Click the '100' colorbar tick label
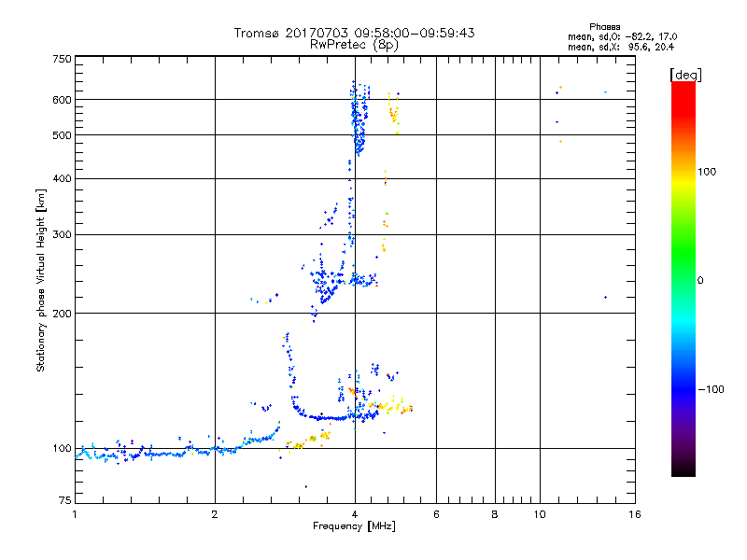Screen dimensions: 747x560 (x=707, y=172)
